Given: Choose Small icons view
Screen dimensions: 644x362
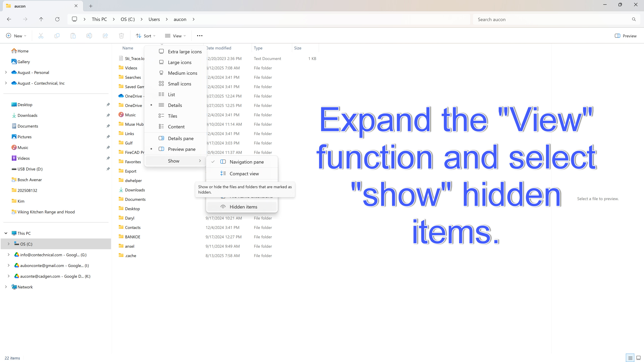Looking at the screenshot, I should pyautogui.click(x=175, y=84).
